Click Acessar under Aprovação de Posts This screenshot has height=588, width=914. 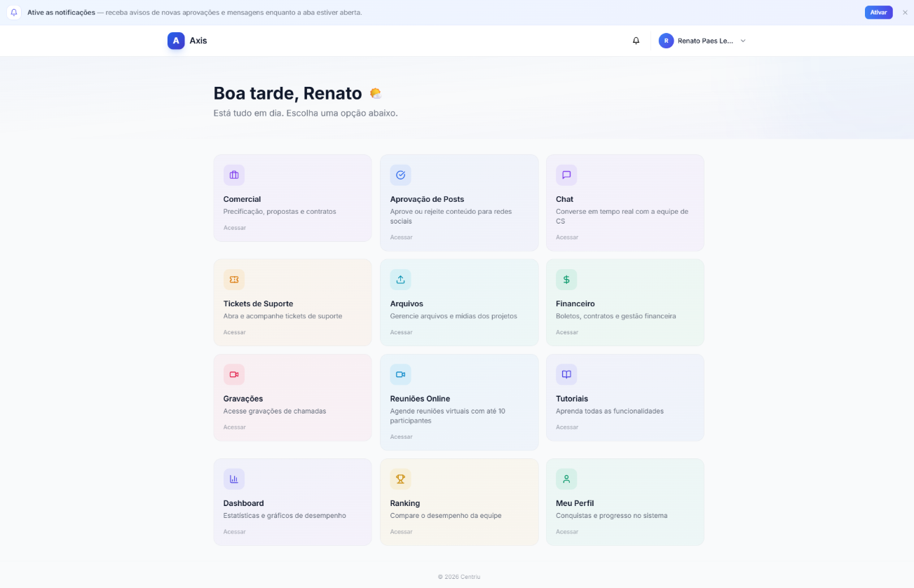click(402, 238)
